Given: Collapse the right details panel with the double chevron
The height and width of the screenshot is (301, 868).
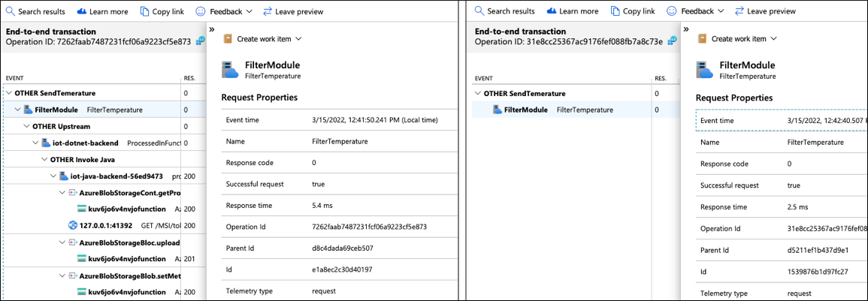Looking at the screenshot, I should [686, 29].
